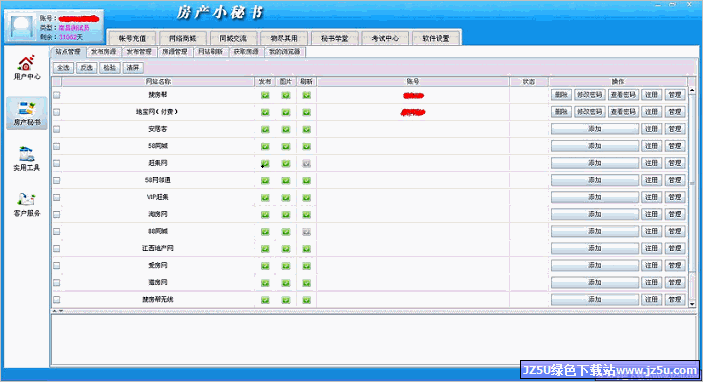Toggle 刷新 icon for 江西地产网 row
Screen dimensions: 703x382
point(307,248)
